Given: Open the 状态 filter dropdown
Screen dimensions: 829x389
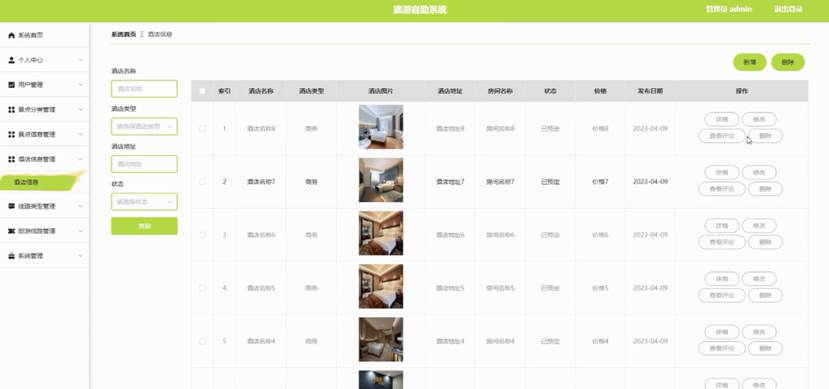Looking at the screenshot, I should (144, 202).
